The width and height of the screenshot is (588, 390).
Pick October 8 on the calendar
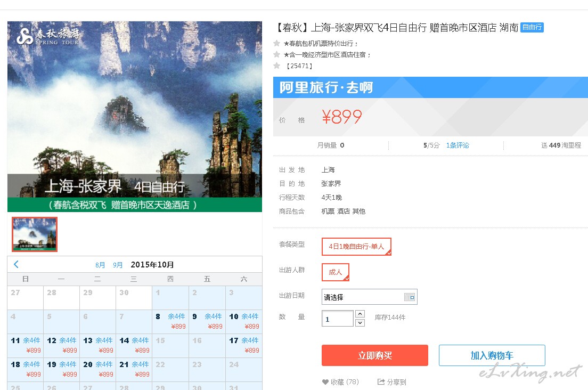[170, 321]
